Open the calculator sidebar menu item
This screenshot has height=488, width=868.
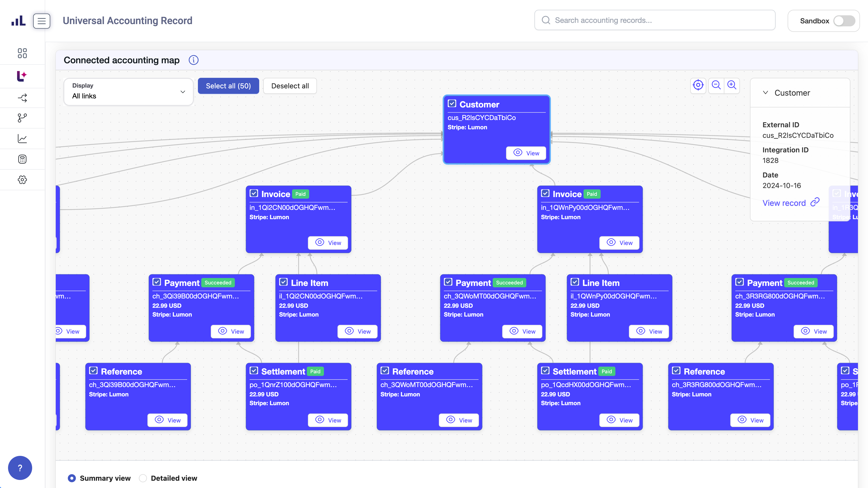coord(22,159)
